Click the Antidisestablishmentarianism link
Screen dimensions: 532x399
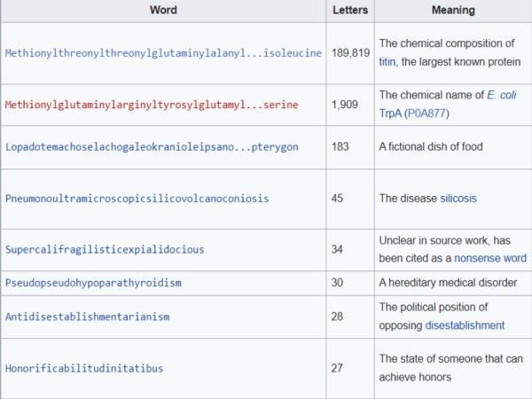point(87,317)
